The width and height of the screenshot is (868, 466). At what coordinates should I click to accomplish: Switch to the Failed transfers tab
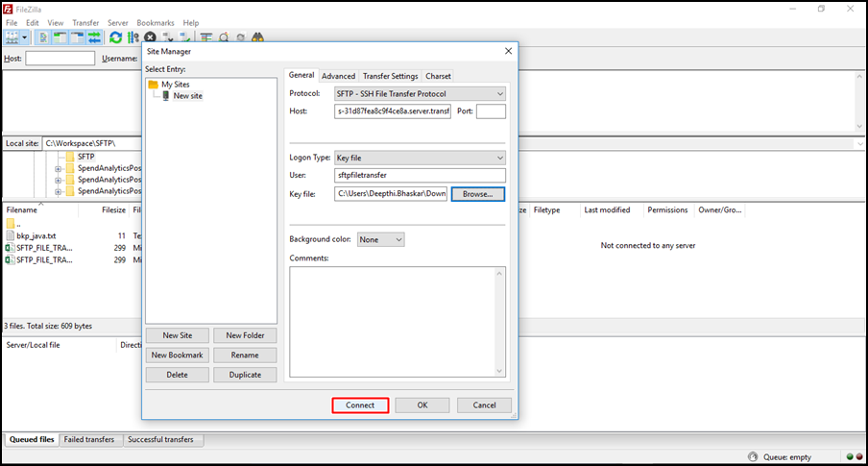click(89, 439)
